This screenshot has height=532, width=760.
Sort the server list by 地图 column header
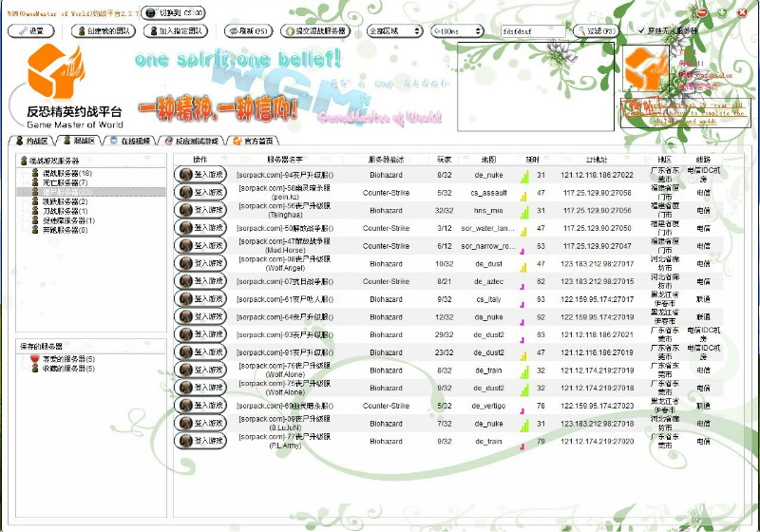pos(489,159)
